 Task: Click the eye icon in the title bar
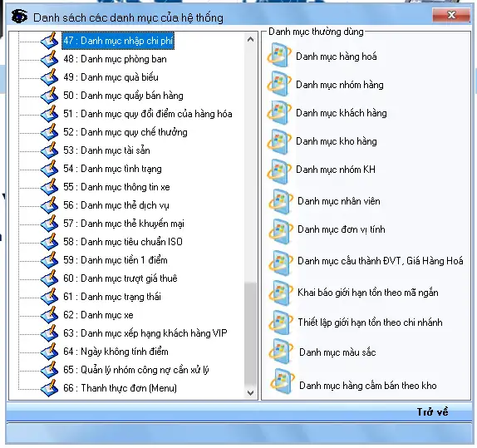(19, 17)
